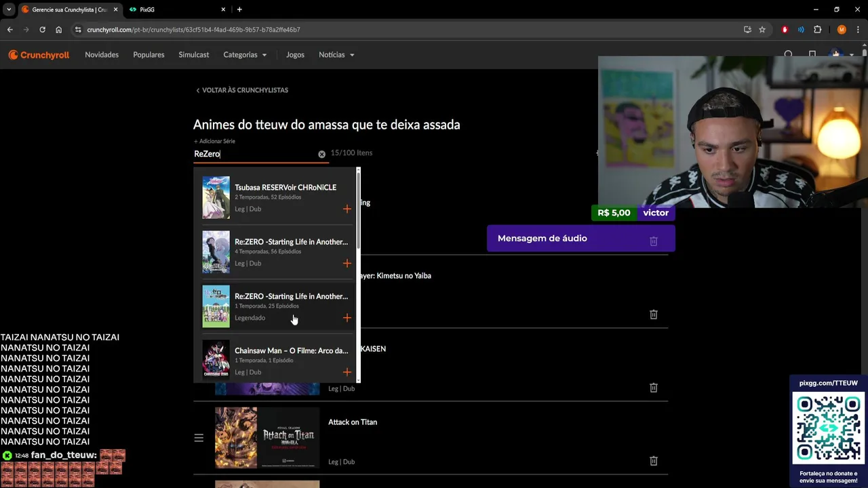Screen dimensions: 868x488
Task: Open the browser home page
Action: point(58,30)
